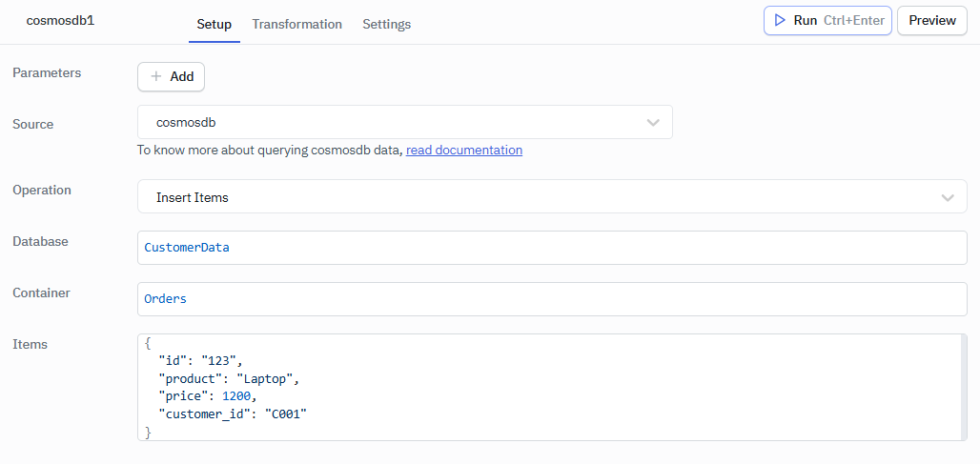This screenshot has height=464, width=980.
Task: Click the Ctrl+Enter hint on Run
Action: (x=854, y=20)
